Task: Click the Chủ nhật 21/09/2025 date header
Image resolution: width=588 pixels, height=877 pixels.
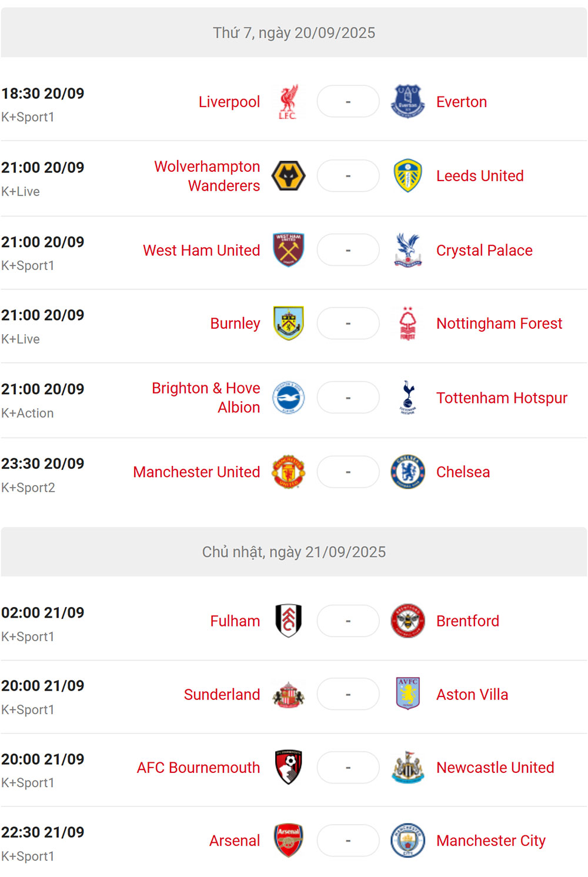Action: 294,552
